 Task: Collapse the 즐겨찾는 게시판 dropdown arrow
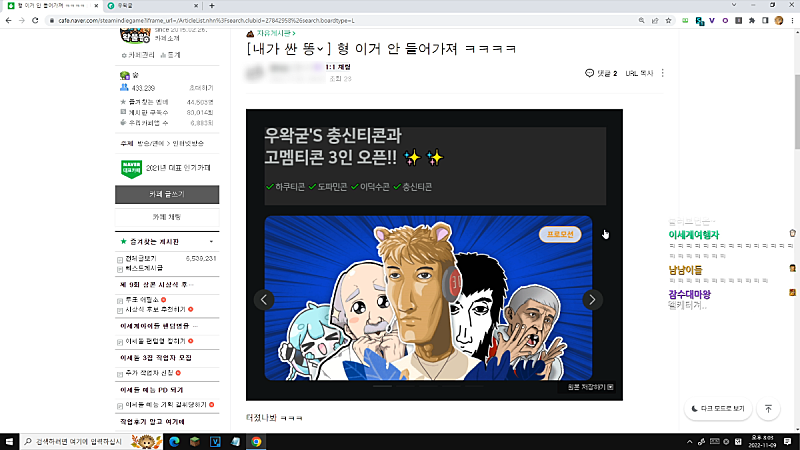(x=211, y=241)
